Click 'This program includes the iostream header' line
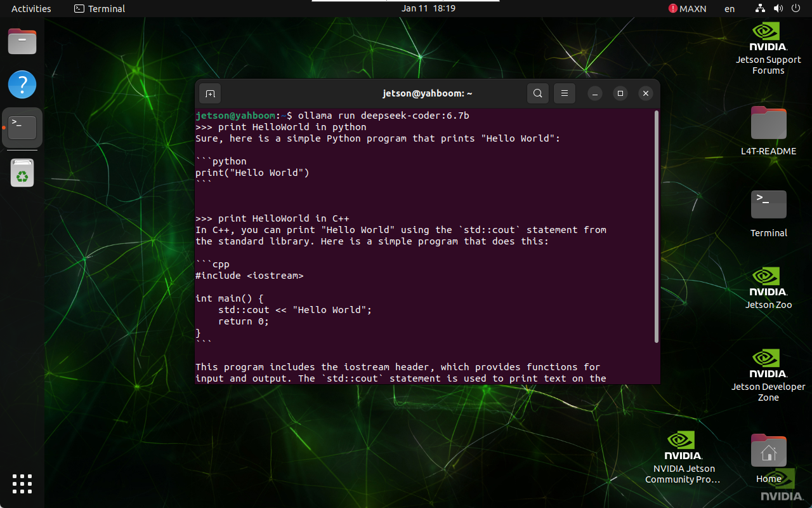This screenshot has height=508, width=812. point(398,367)
